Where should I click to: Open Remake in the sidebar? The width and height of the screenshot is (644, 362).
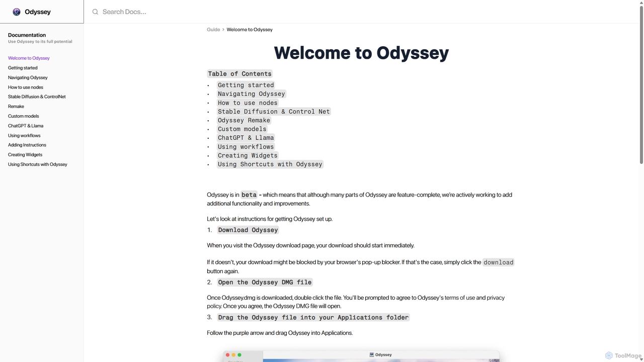pos(16,107)
